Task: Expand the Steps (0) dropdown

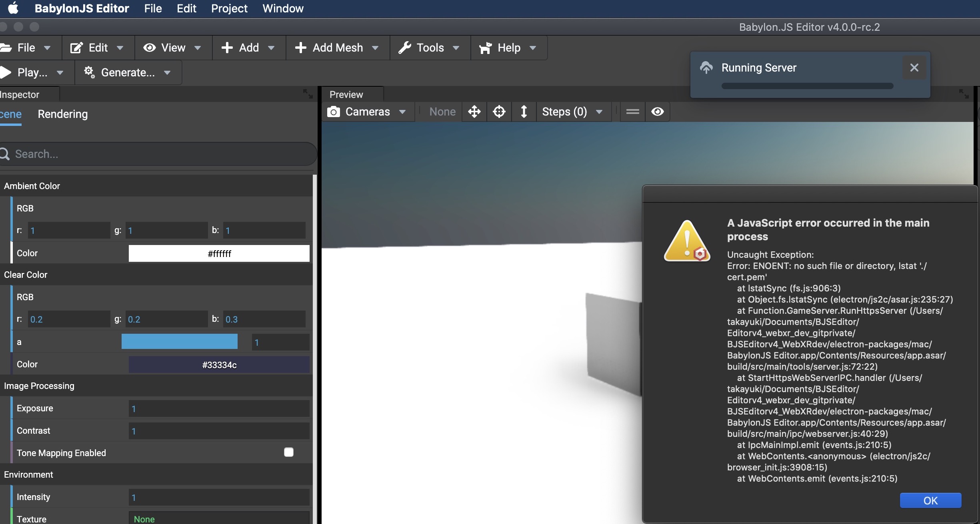Action: coord(572,112)
